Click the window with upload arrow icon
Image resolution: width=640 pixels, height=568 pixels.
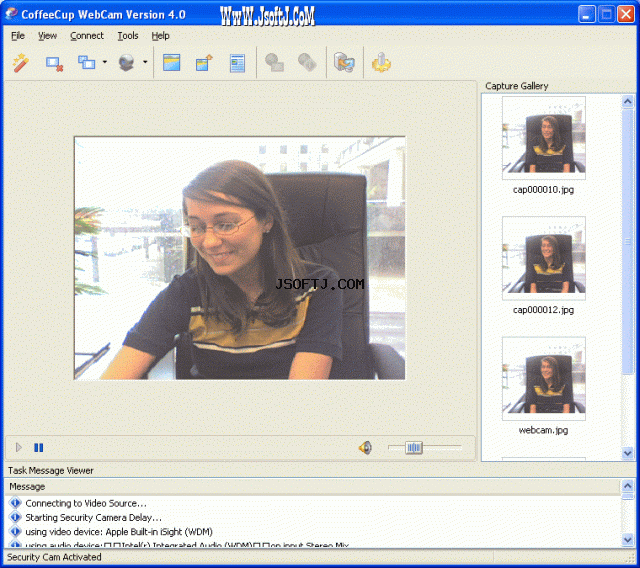[204, 62]
